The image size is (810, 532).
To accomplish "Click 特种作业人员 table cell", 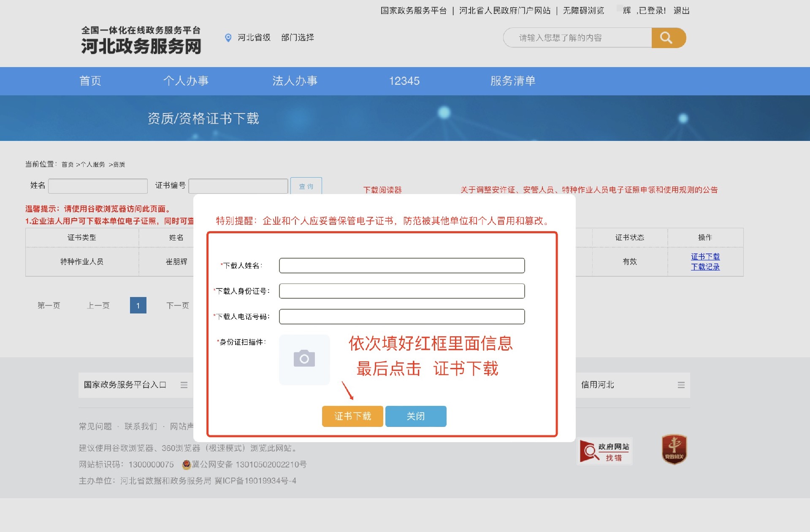I will [82, 262].
